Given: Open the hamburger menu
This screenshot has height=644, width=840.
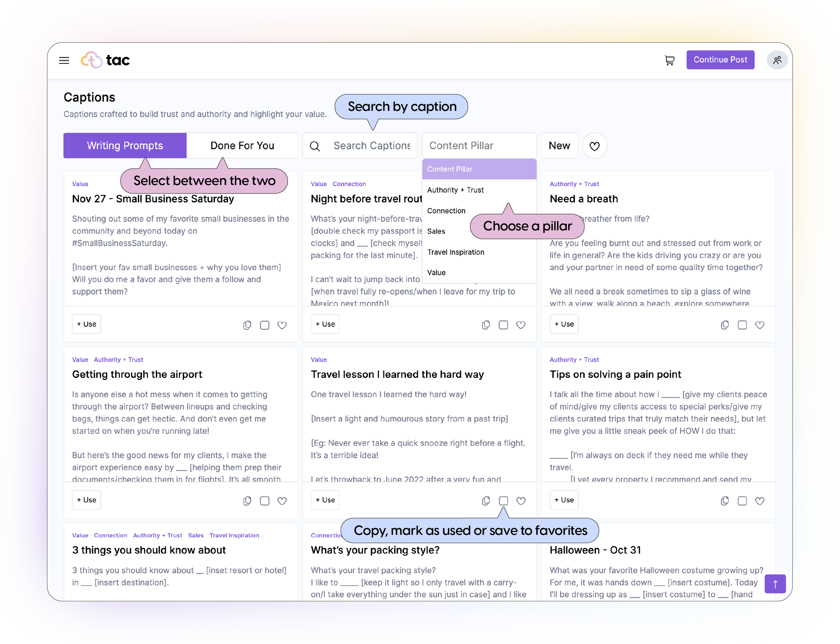Looking at the screenshot, I should pyautogui.click(x=64, y=60).
